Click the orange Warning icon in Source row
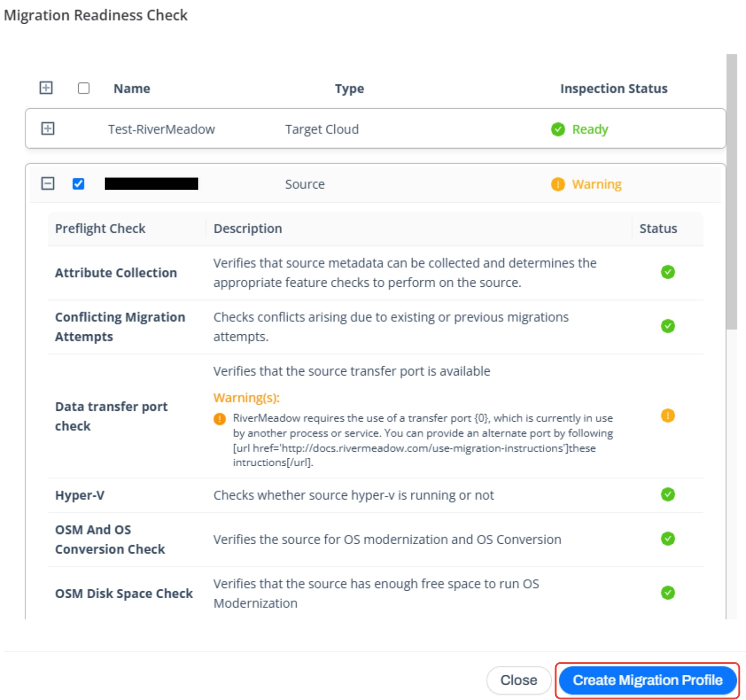 [x=558, y=184]
